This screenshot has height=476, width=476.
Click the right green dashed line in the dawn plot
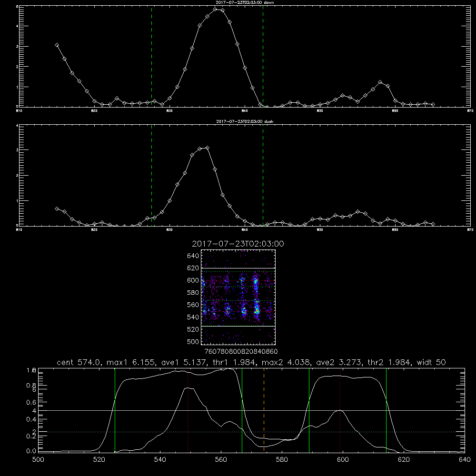tap(263, 56)
